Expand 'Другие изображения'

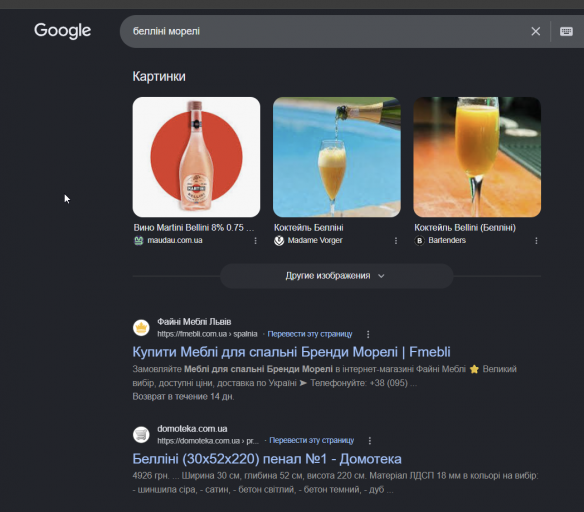point(337,276)
